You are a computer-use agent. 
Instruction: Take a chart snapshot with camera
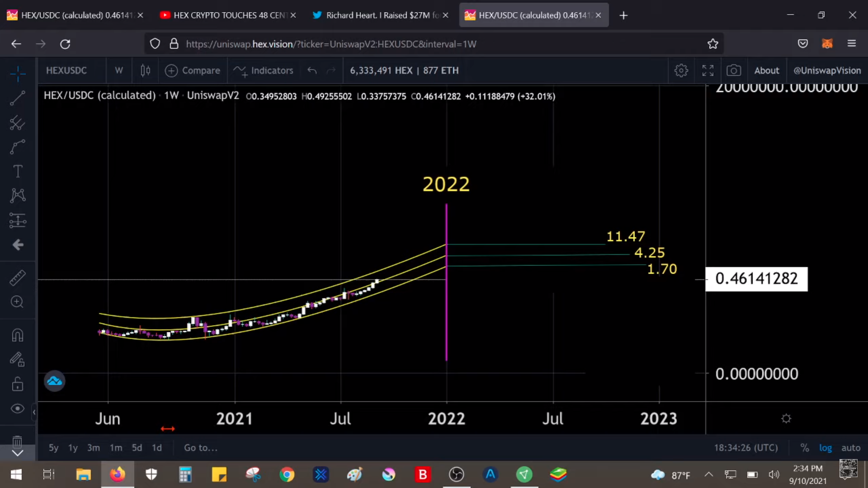tap(734, 70)
